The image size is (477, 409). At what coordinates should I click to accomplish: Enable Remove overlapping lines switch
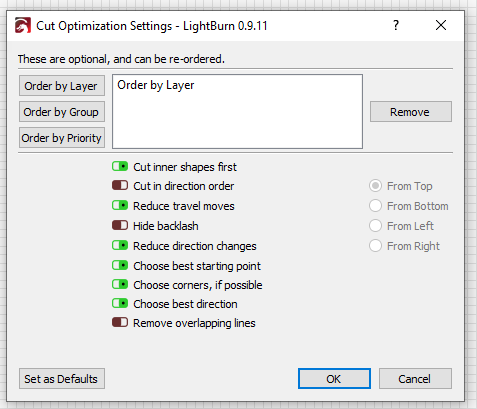(x=120, y=322)
